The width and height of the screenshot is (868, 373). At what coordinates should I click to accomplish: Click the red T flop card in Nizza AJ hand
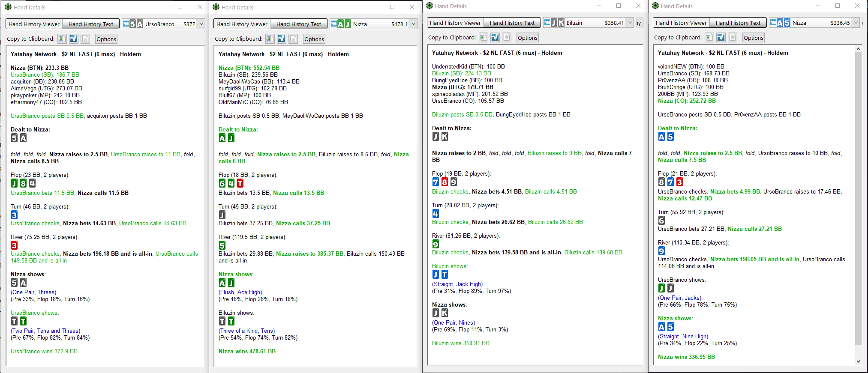[x=240, y=183]
